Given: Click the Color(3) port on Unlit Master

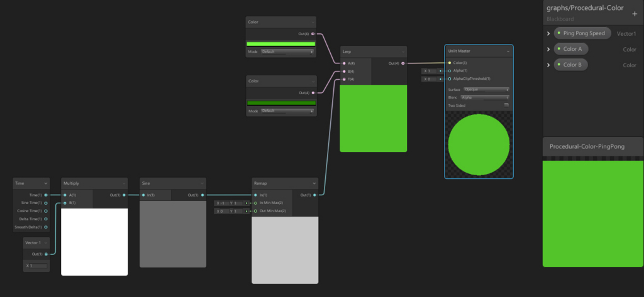Looking at the screenshot, I should click(449, 63).
